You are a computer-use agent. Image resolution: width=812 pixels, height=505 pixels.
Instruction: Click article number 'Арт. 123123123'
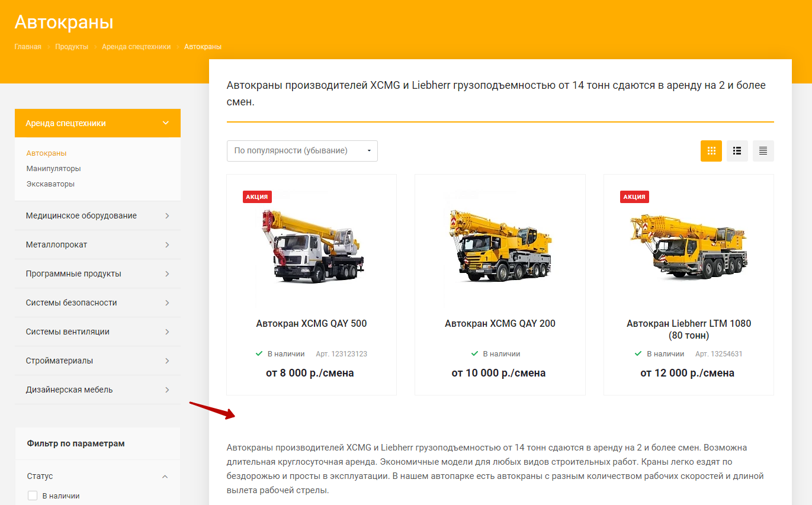pos(342,354)
